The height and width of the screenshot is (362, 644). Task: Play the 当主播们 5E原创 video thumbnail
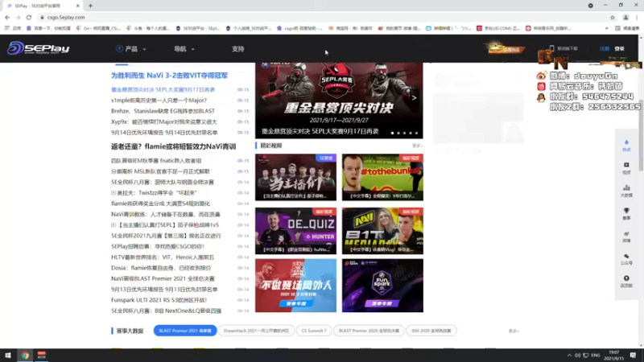[x=295, y=177]
